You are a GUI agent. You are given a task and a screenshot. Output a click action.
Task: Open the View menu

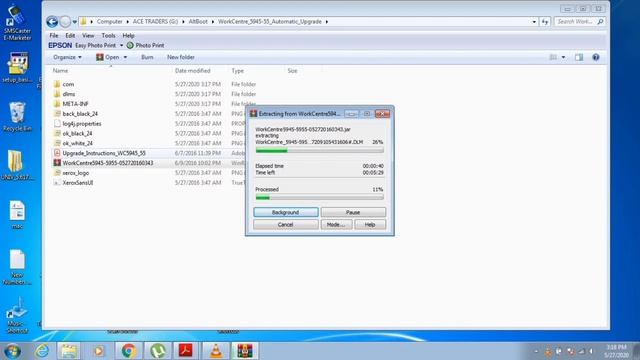[88, 36]
